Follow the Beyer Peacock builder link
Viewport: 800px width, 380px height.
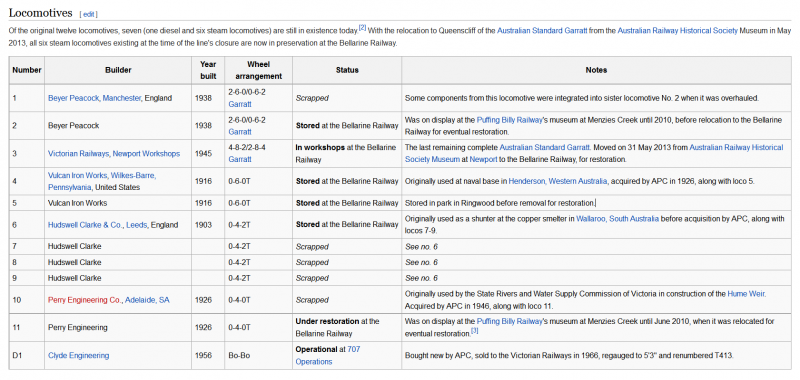[x=73, y=98]
